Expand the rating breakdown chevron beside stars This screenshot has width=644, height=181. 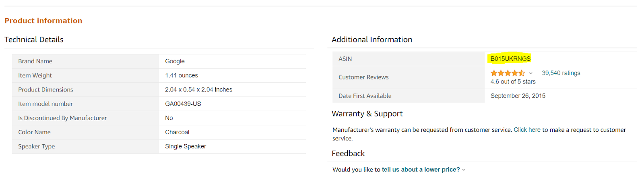click(x=530, y=73)
